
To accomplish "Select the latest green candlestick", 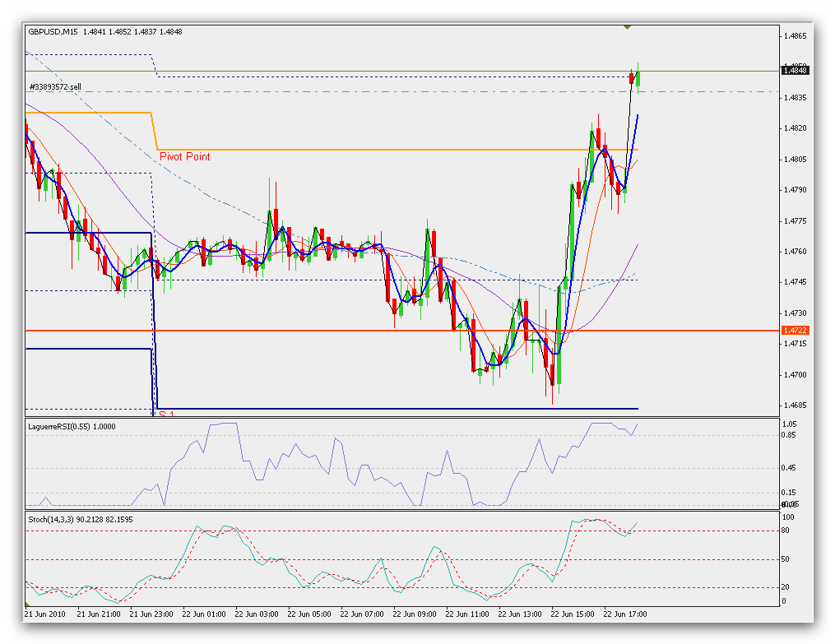I will [638, 78].
